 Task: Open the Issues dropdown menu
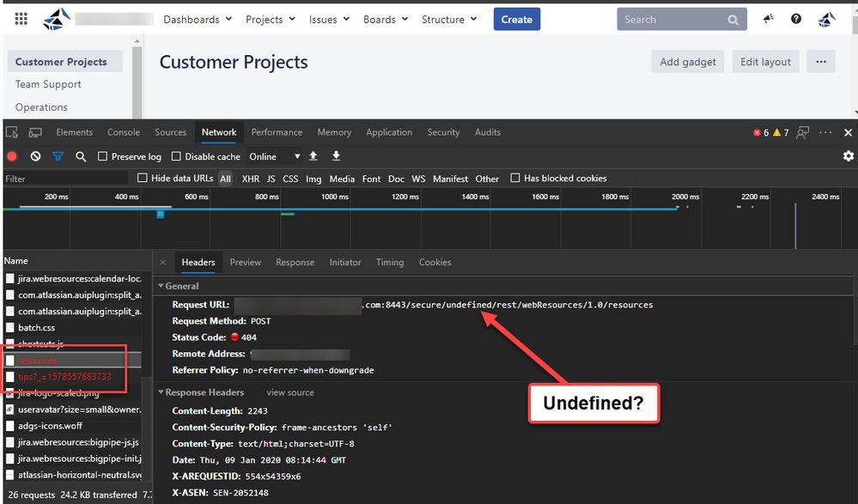tap(329, 20)
